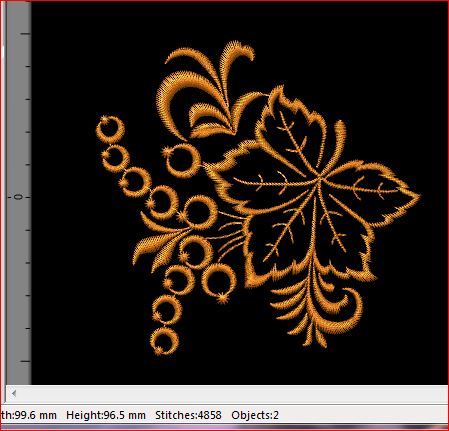
Task: Click the topmost tick on the vertical ruler
Action: [26, 34]
